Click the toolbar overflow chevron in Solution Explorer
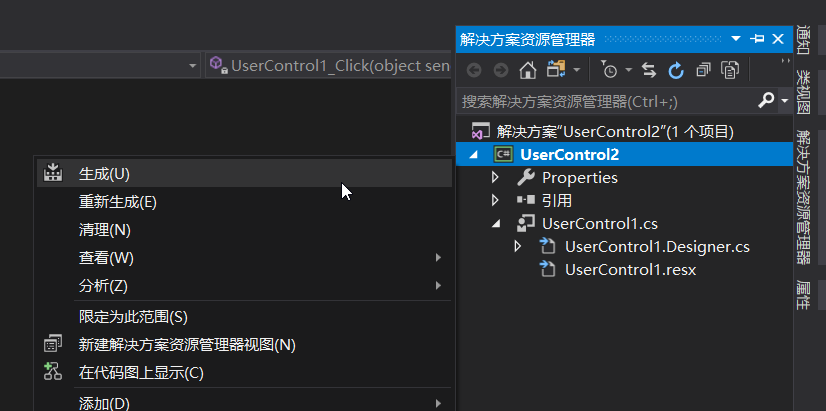Viewport: 826px width, 411px height. click(785, 62)
